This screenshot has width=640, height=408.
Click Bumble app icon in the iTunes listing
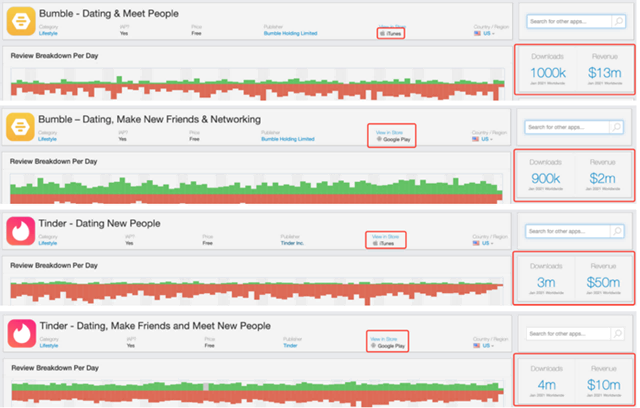(x=20, y=20)
